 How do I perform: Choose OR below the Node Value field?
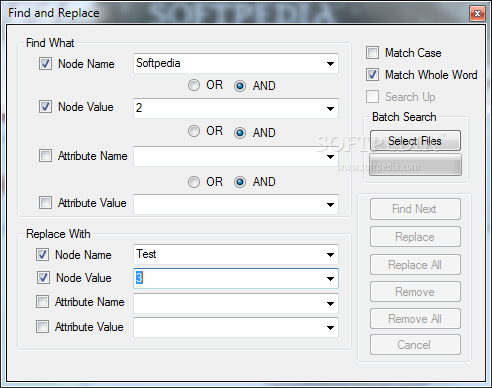pos(194,131)
